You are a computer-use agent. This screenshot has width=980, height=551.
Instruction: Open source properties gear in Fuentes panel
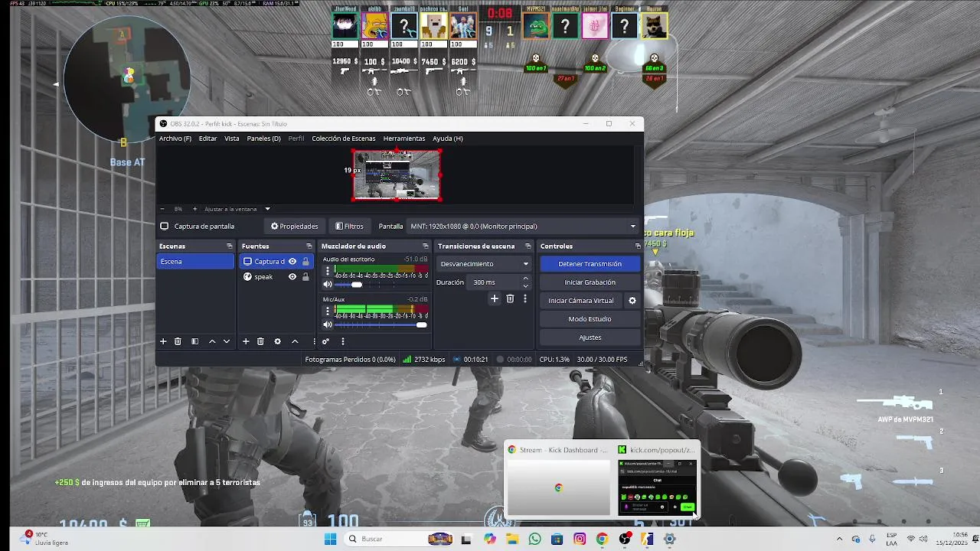pyautogui.click(x=277, y=341)
